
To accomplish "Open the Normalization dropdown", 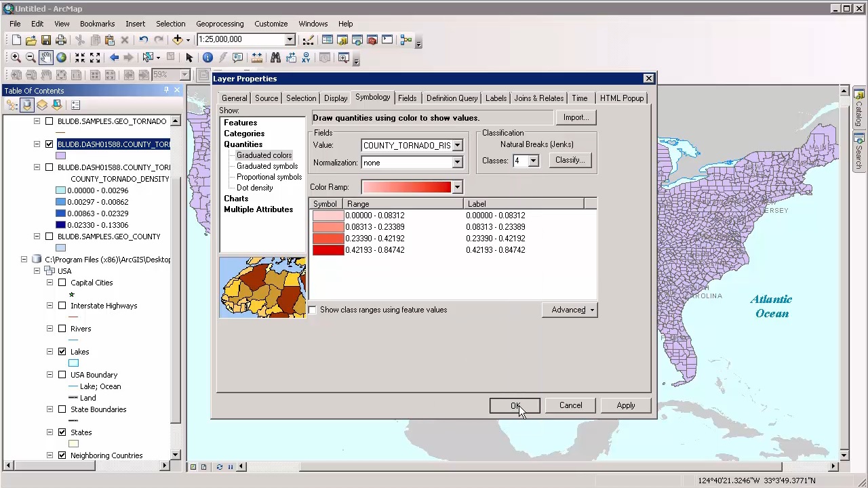I will (457, 163).
